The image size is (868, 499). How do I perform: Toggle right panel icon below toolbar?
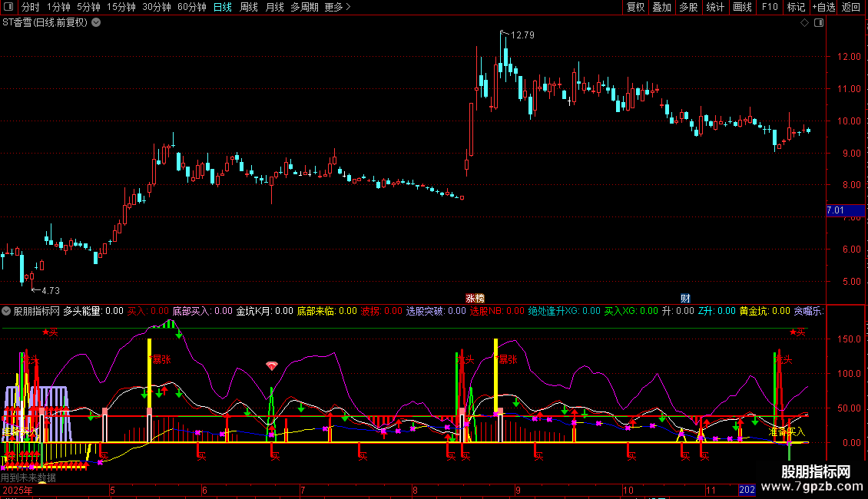tap(818, 23)
